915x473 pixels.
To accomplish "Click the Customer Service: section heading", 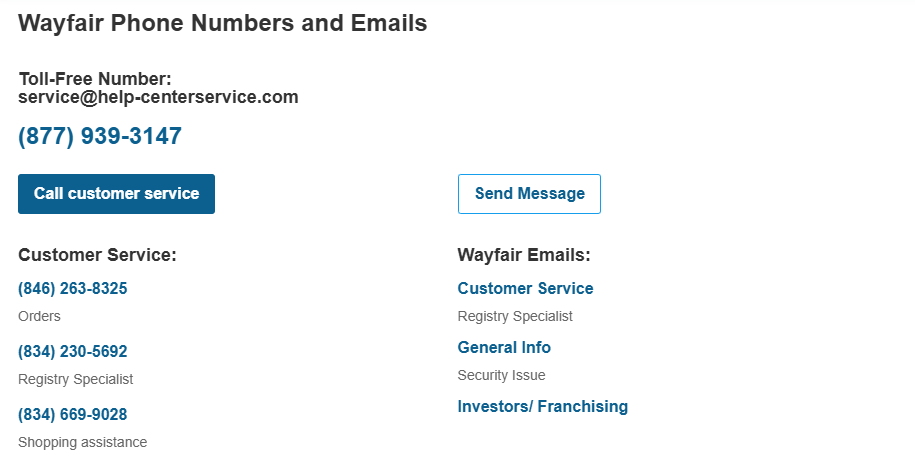I will [x=97, y=255].
